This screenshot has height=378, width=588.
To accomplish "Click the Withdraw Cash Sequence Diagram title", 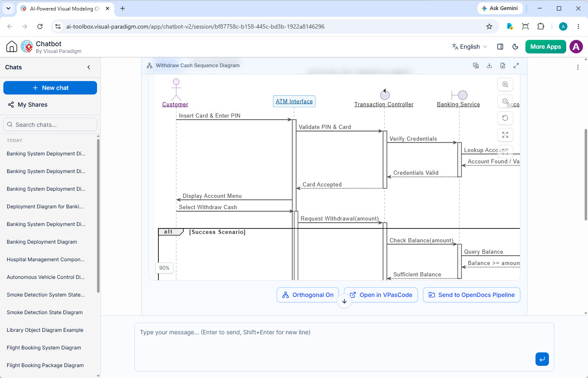I will tap(197, 66).
